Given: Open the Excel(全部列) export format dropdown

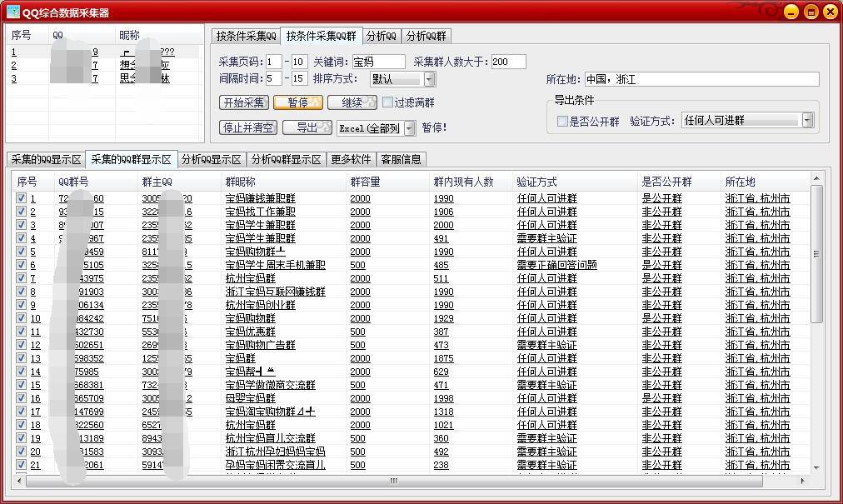Looking at the screenshot, I should point(410,128).
